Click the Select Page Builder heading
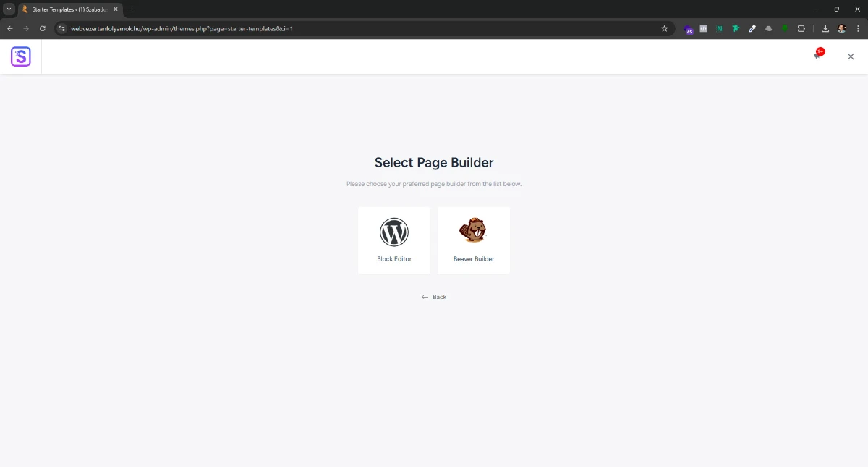The height and width of the screenshot is (467, 868). 434,163
